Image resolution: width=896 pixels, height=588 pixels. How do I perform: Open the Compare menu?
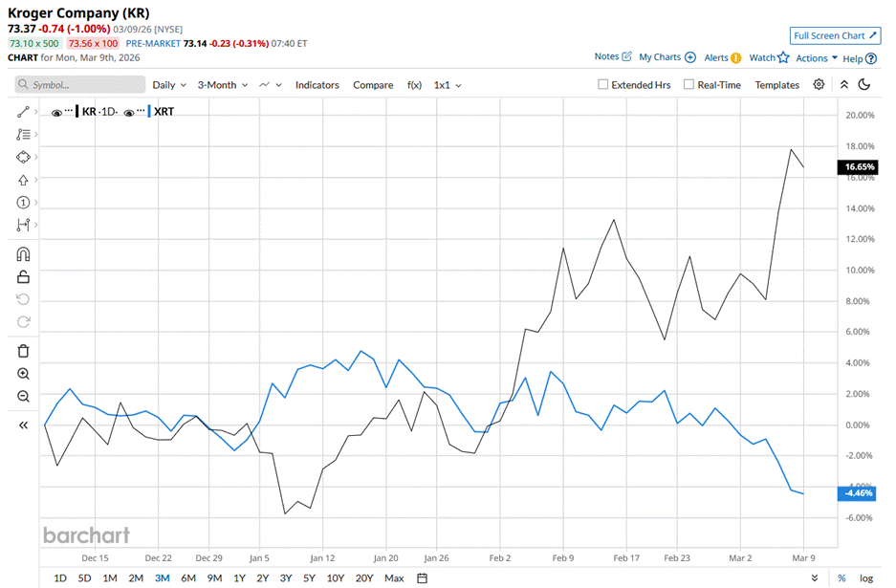[373, 84]
